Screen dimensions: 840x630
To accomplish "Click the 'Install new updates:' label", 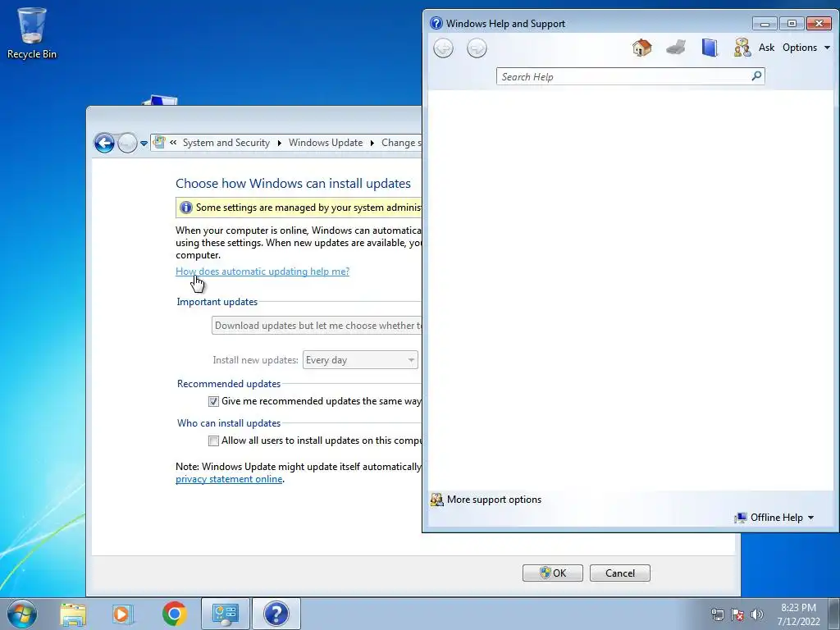I will (x=256, y=360).
